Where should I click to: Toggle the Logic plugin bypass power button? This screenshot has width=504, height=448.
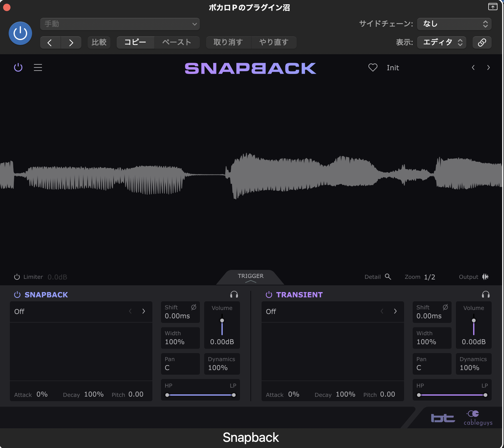pyautogui.click(x=20, y=33)
